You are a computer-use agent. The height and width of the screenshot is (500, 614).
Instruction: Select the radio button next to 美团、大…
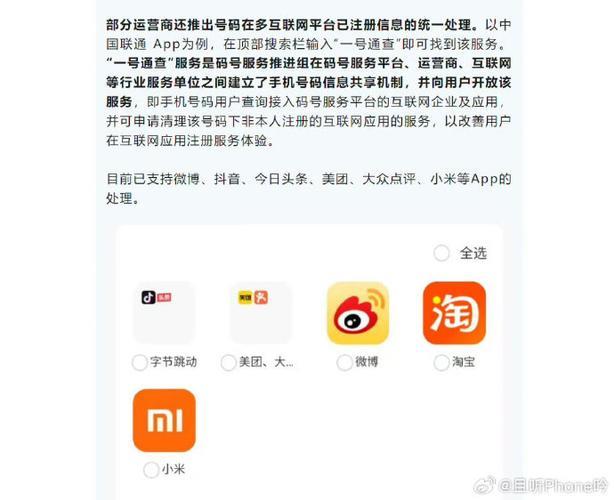[x=228, y=363]
